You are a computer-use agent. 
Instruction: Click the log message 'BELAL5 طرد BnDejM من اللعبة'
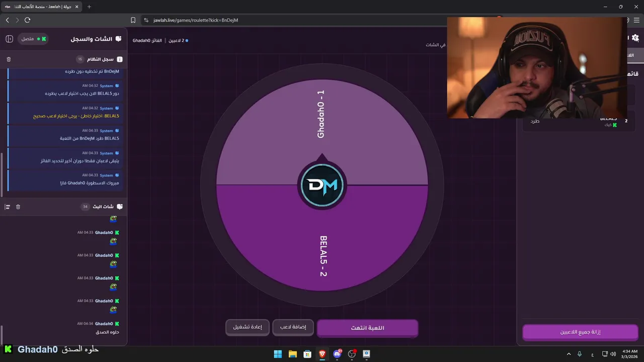(90, 138)
